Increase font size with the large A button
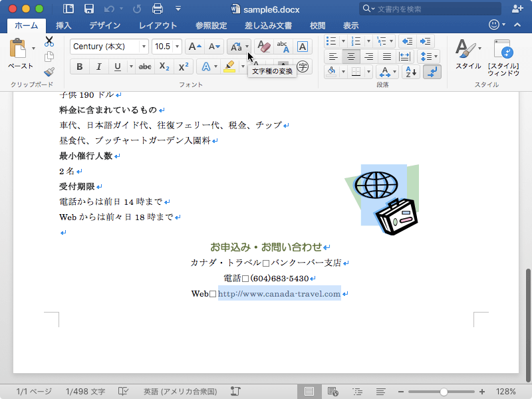 click(x=194, y=47)
